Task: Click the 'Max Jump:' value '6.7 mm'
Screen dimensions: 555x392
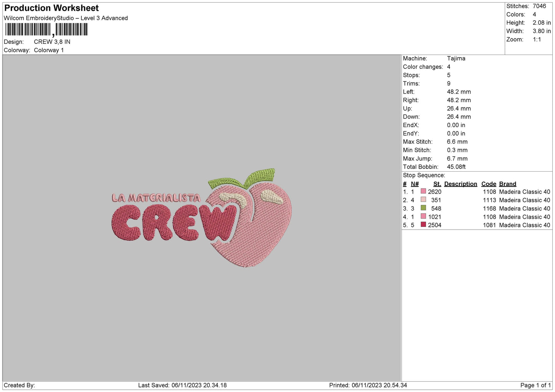Action: (x=457, y=159)
